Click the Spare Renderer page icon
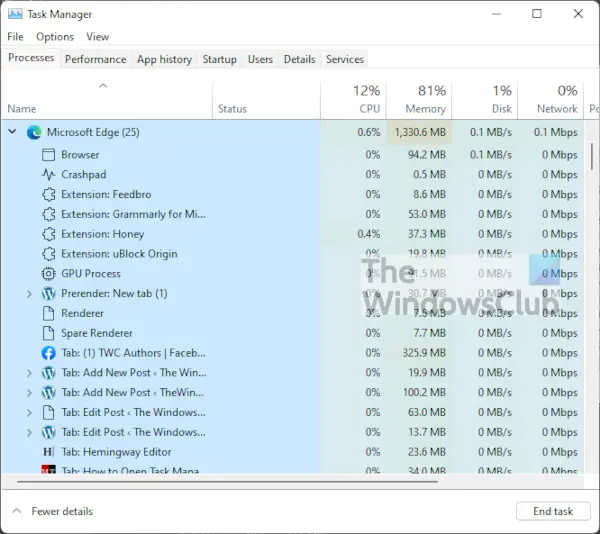 click(48, 333)
